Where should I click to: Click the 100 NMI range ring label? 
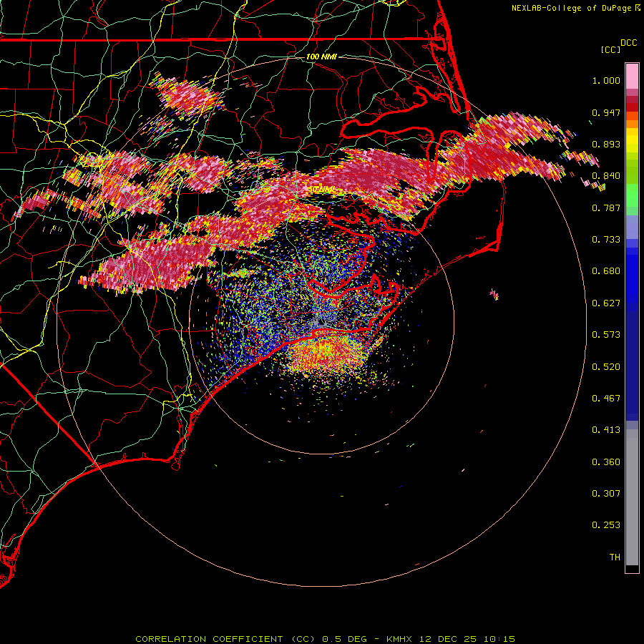321,57
